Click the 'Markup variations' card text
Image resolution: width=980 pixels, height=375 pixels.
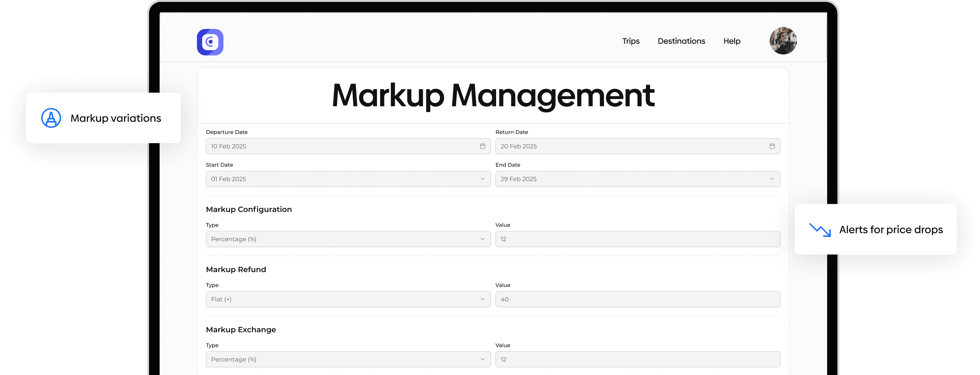(x=116, y=118)
